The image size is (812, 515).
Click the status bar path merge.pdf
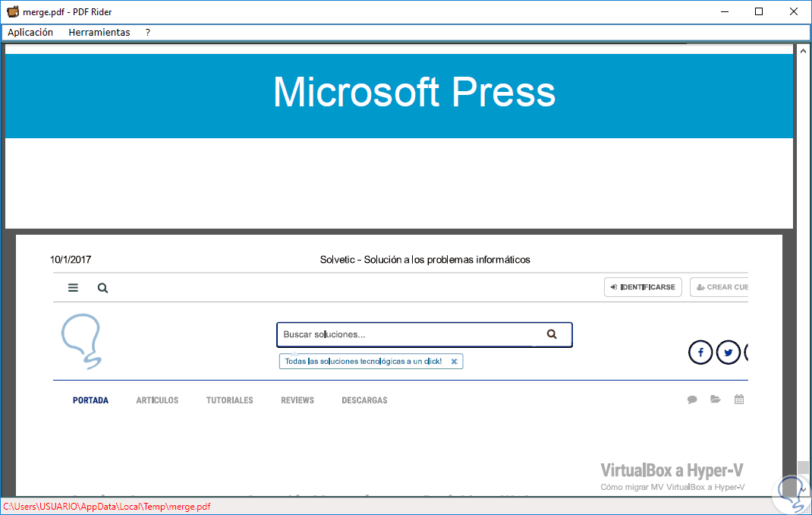coord(107,507)
